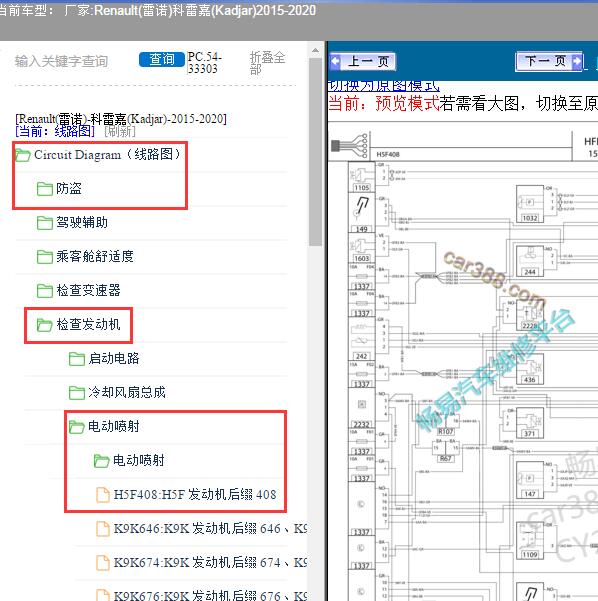Open K9K676:K9K 发动机后缀 676 diagram
Screen dimensions: 598x601
point(210,595)
